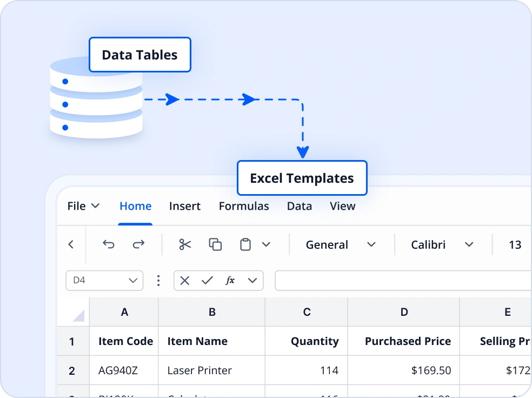Viewport: 532px width, 398px height.
Task: Expand the paste options dropdown arrow
Action: click(x=267, y=244)
